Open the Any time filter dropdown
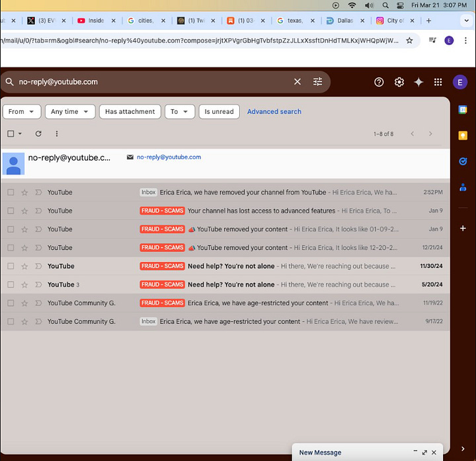The height and width of the screenshot is (461, 476). click(70, 112)
